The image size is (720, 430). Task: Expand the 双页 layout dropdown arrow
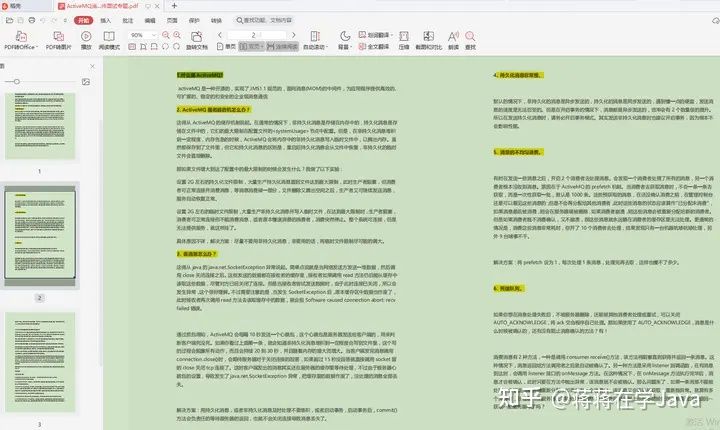click(262, 46)
